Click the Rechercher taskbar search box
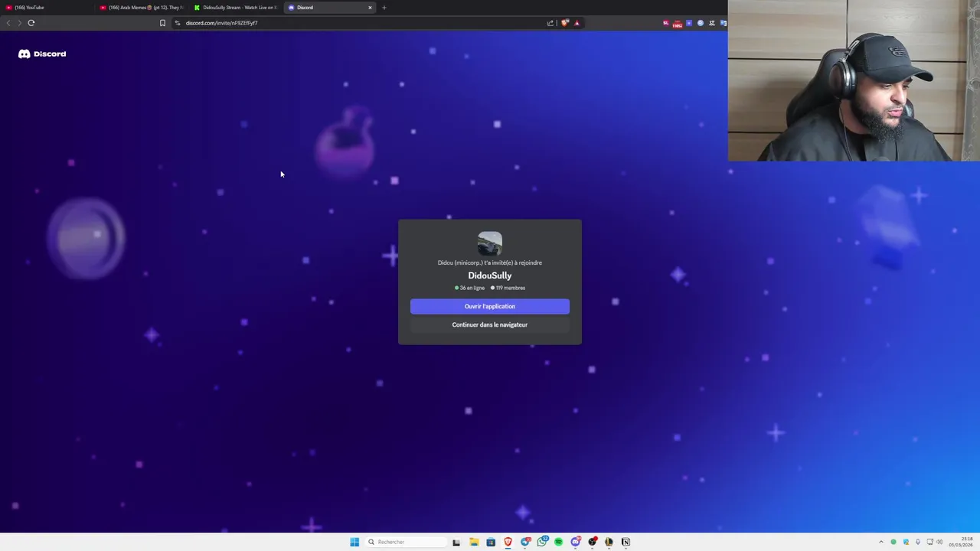 (x=405, y=542)
